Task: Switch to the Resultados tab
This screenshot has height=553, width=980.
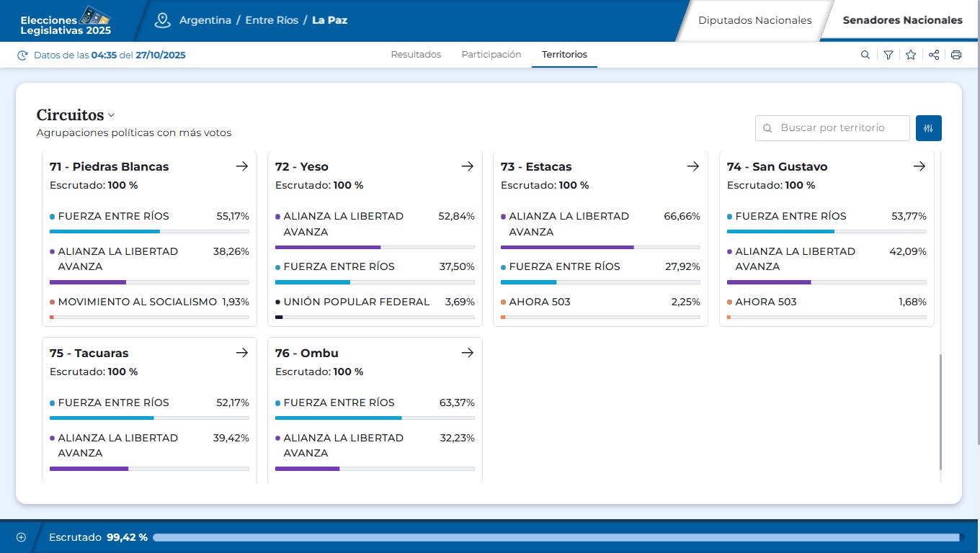Action: pyautogui.click(x=416, y=55)
